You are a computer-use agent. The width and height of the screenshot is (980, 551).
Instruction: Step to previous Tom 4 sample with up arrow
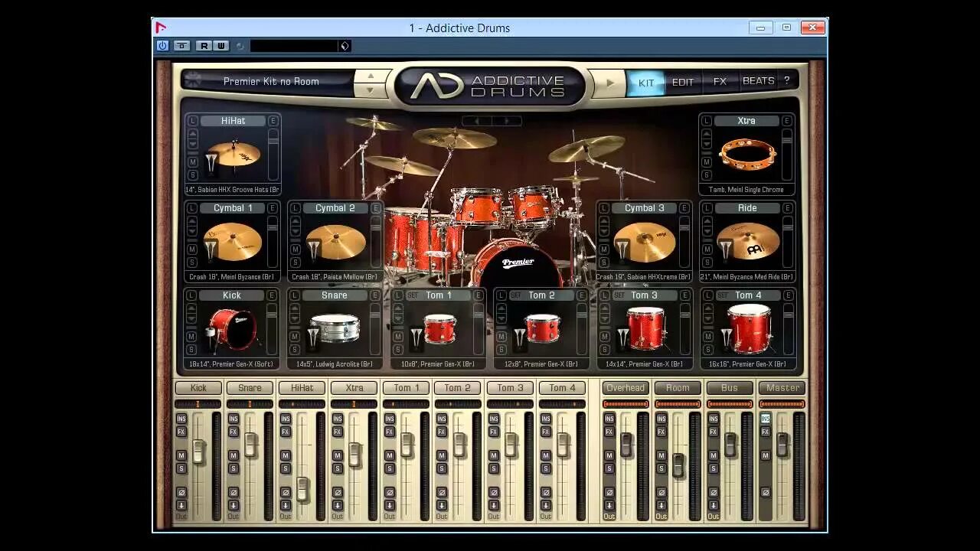(707, 308)
